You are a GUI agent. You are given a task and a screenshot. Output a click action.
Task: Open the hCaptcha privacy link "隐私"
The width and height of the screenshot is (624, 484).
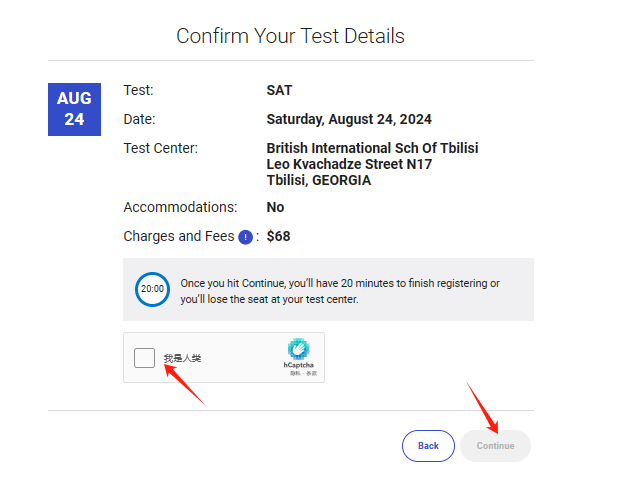294,373
